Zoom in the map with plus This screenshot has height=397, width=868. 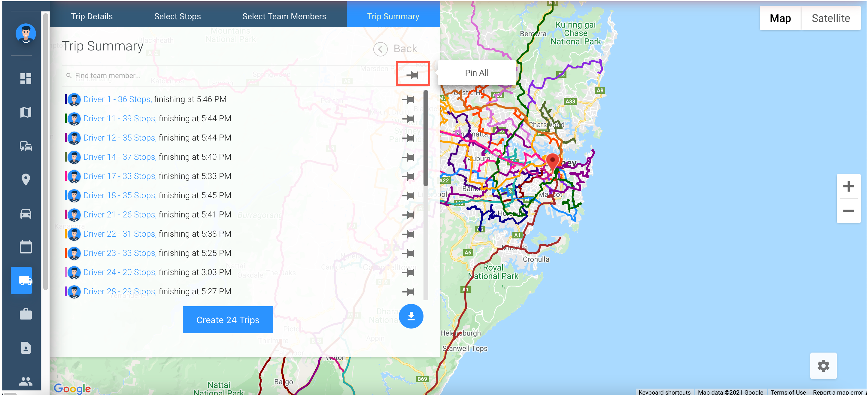tap(848, 186)
